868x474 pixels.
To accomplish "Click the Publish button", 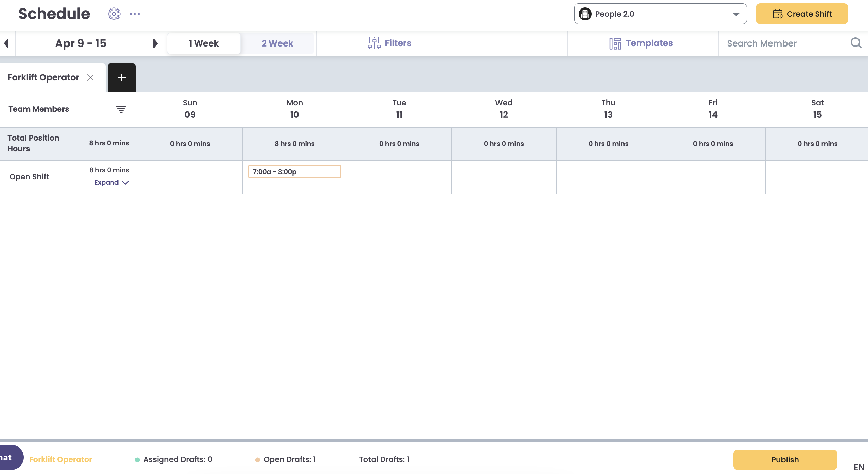I will pyautogui.click(x=785, y=460).
